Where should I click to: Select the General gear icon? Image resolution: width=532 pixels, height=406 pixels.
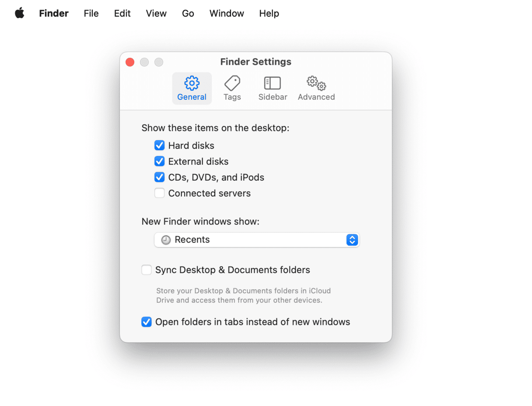(192, 83)
